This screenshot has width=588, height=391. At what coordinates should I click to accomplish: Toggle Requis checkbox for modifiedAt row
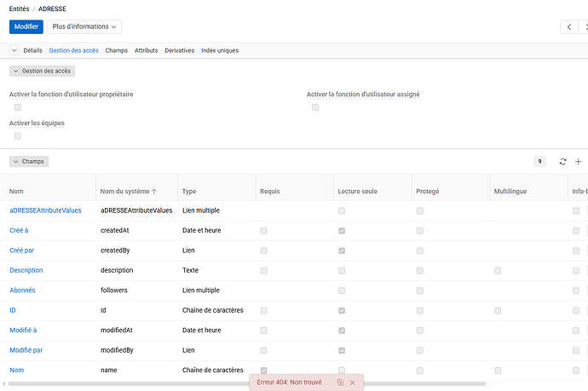coord(264,331)
